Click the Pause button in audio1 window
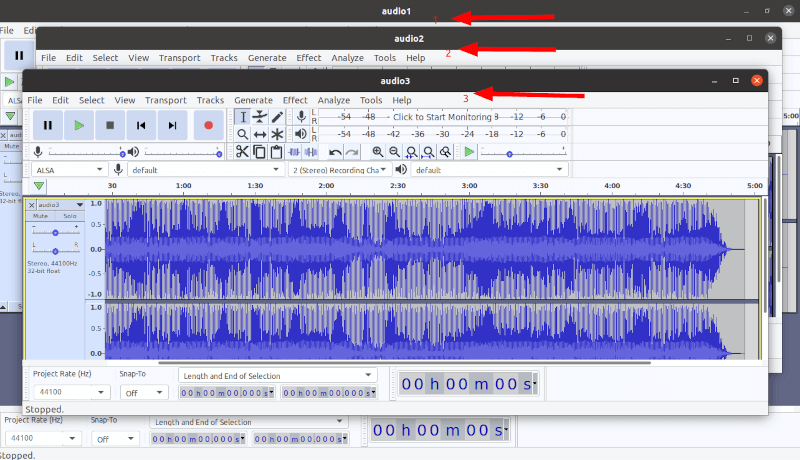 point(19,55)
